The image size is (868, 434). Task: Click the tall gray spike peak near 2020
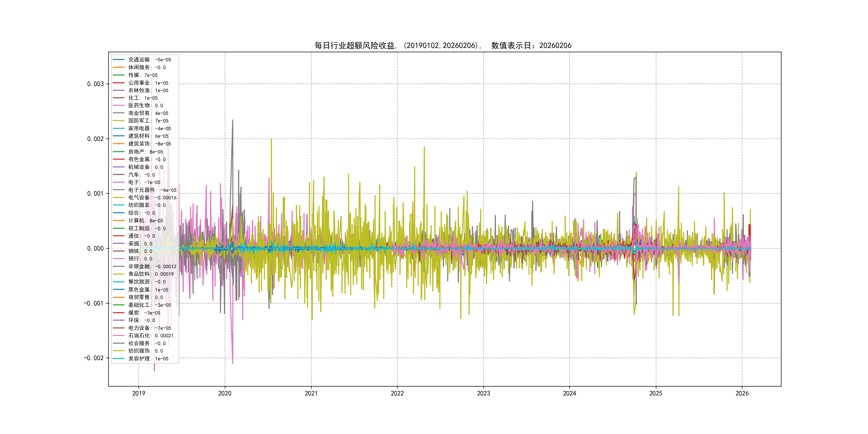(x=233, y=121)
